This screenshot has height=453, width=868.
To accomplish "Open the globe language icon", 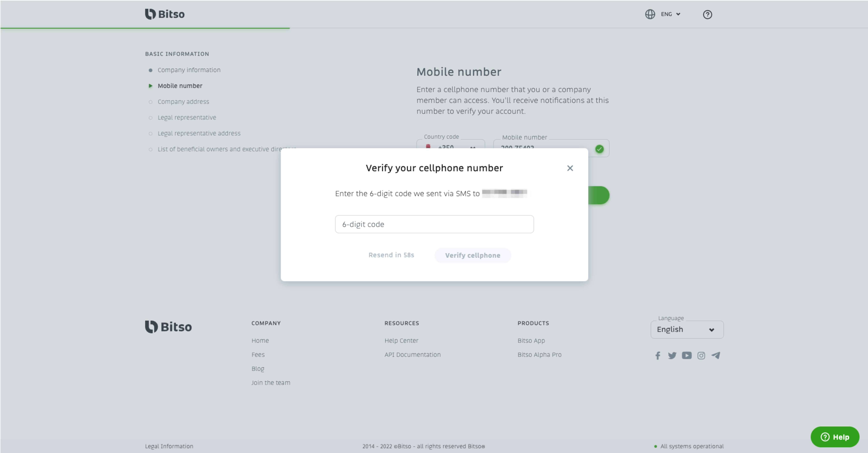I will coord(650,14).
